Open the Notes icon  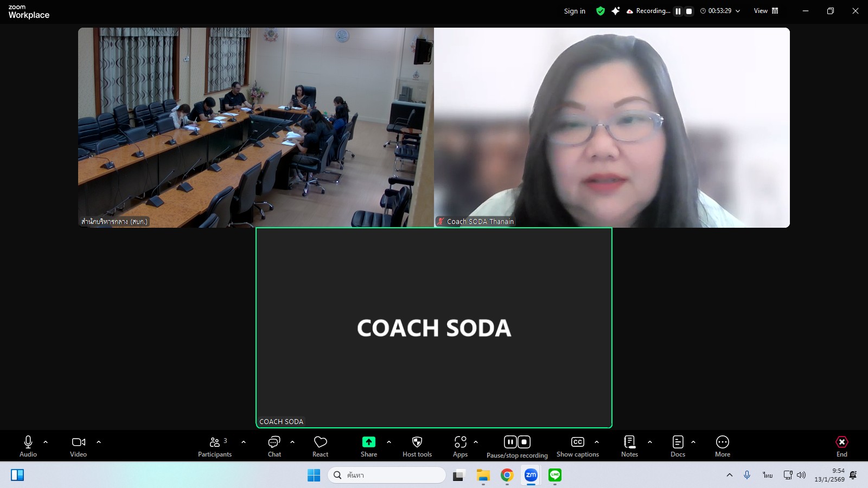point(629,446)
